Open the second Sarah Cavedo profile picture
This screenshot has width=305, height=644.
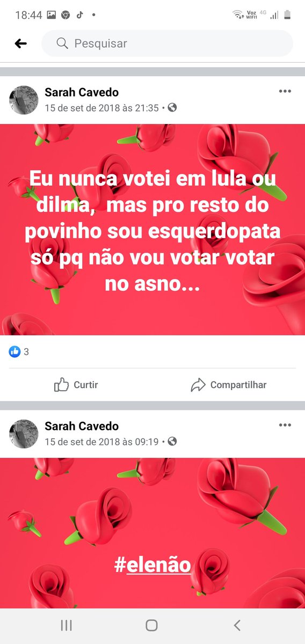coord(24,434)
